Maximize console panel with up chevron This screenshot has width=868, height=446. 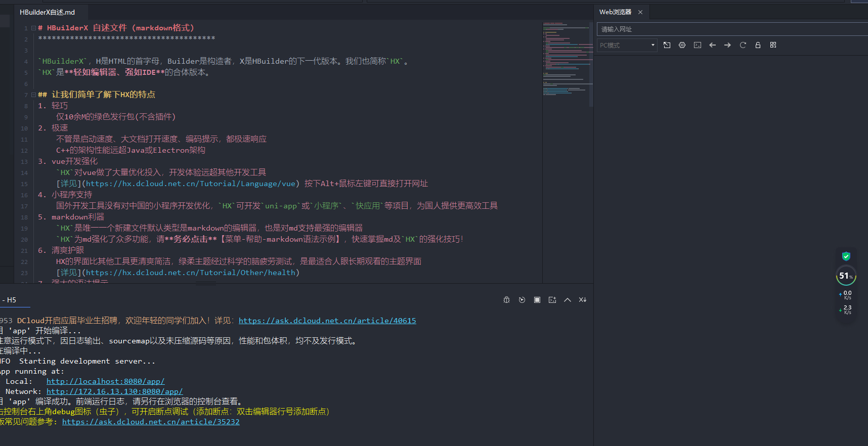click(568, 300)
